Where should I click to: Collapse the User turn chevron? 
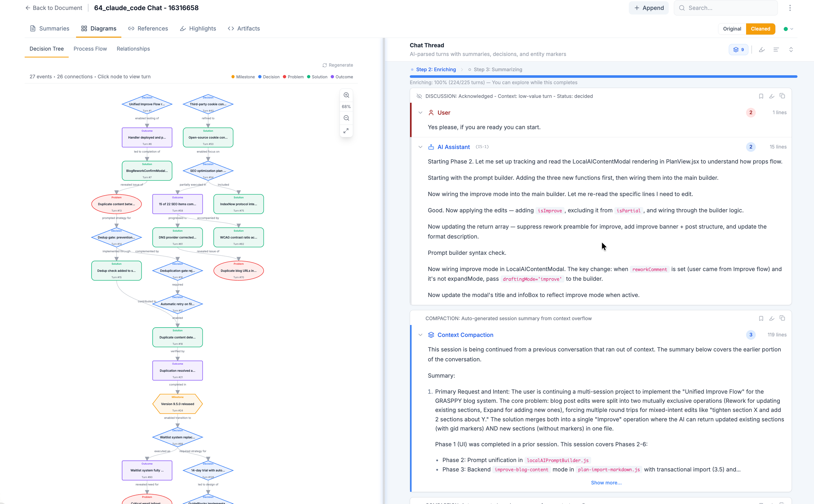pos(420,113)
